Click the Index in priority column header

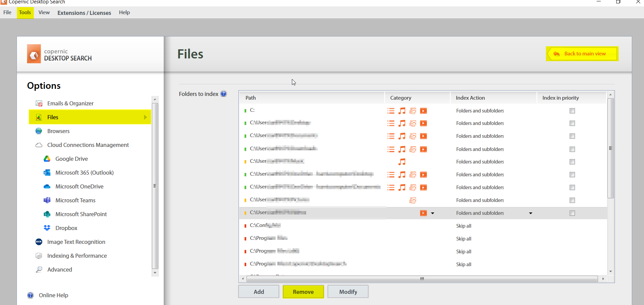(572, 98)
